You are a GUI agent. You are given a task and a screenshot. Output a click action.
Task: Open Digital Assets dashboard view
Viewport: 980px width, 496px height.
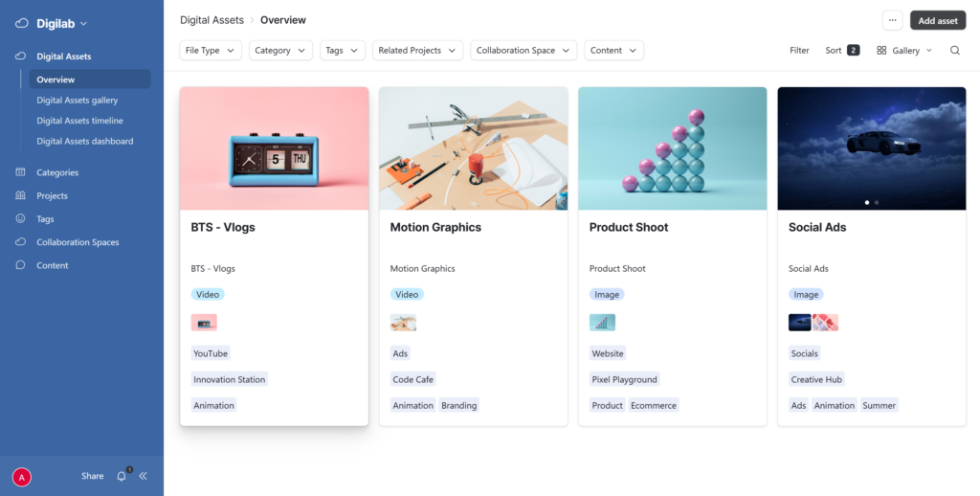point(85,142)
